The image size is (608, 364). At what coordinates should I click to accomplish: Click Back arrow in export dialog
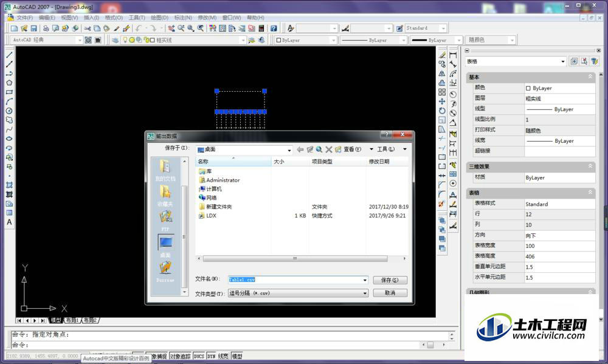[x=300, y=149]
